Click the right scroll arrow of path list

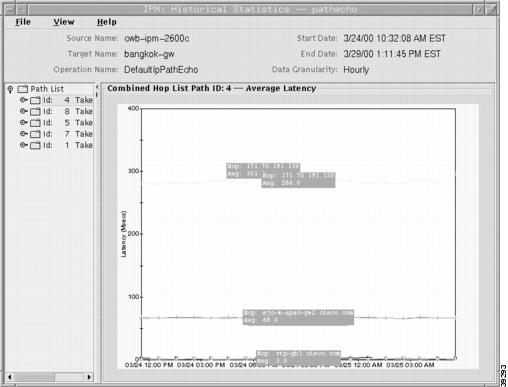click(89, 377)
